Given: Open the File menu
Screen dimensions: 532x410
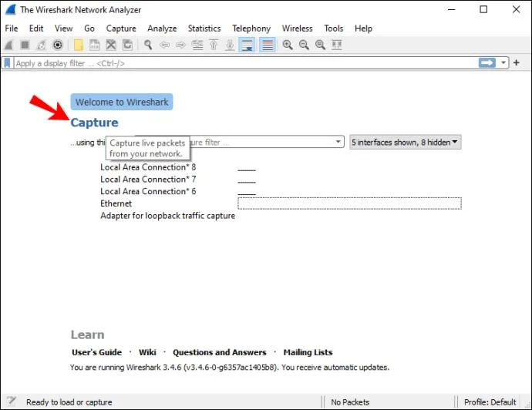Looking at the screenshot, I should click(12, 29).
